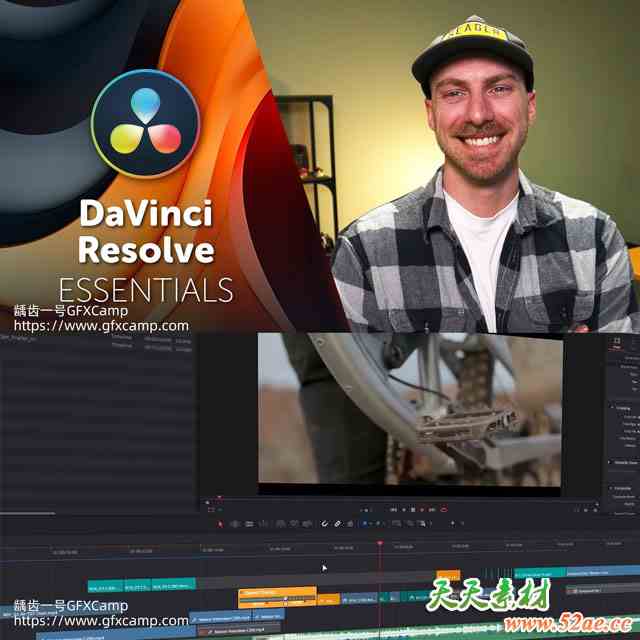Screen dimensions: 640x640
Task: Click the Marker icon beside the flag
Action: coord(378,523)
